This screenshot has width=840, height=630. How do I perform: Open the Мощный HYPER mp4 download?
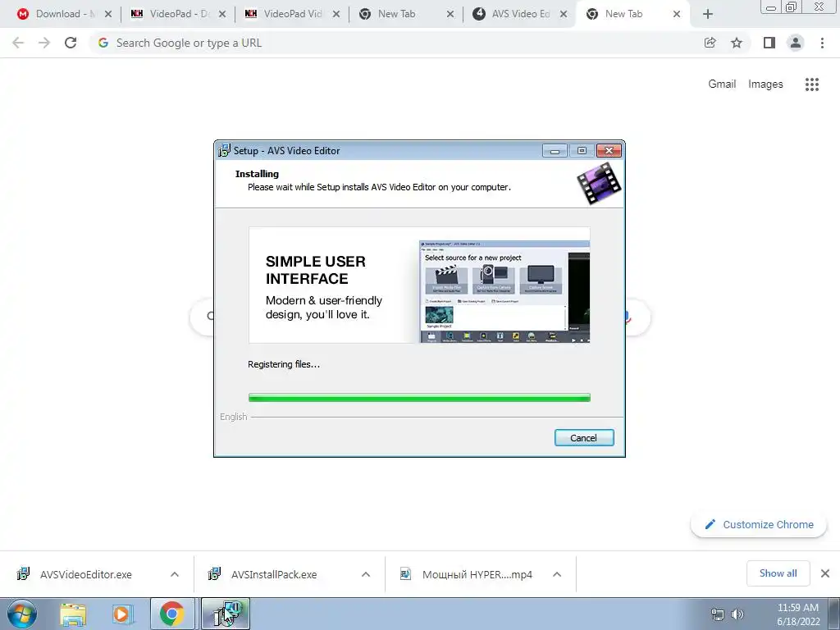tap(477, 574)
